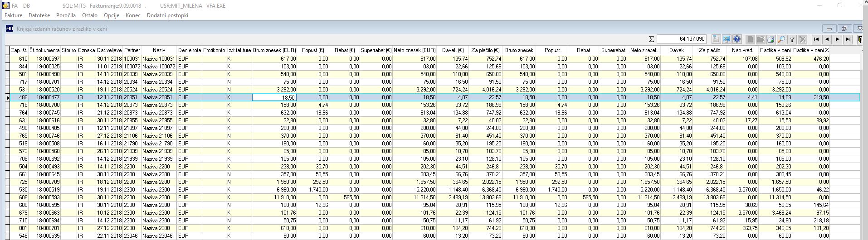Click the exit door icon
The image size is (868, 240).
[x=860, y=39]
